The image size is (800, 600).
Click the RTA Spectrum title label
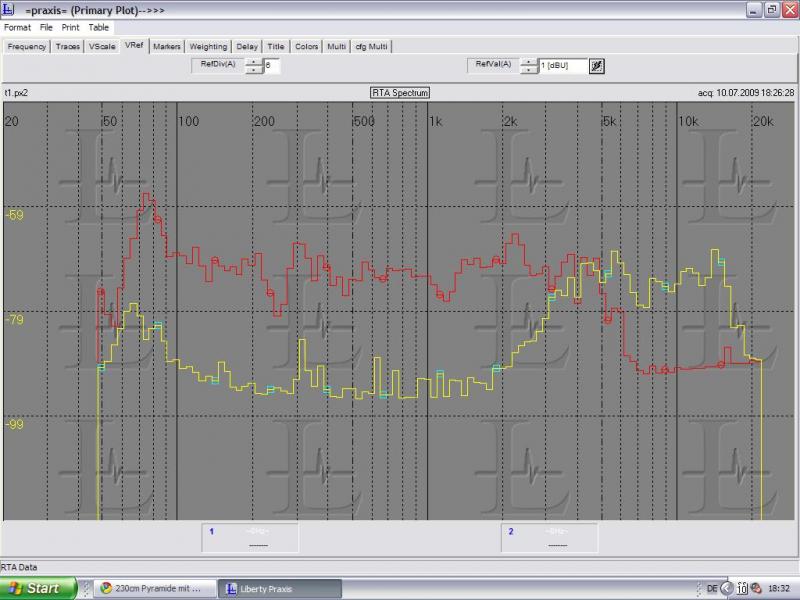[x=400, y=93]
